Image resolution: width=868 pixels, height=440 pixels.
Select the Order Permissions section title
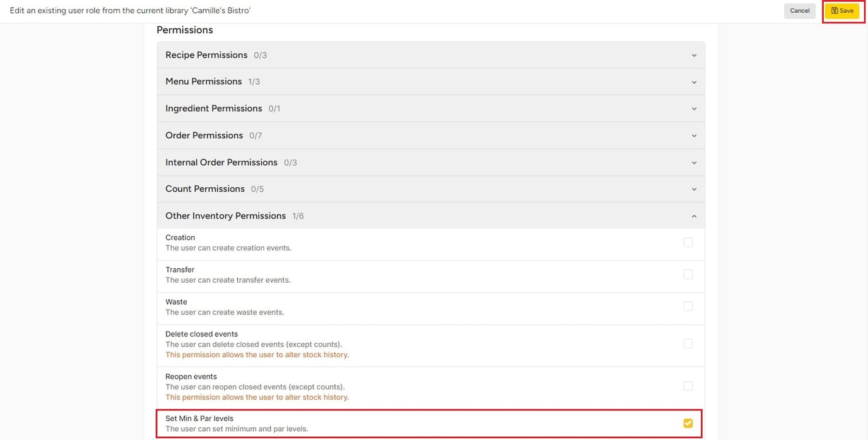[204, 135]
